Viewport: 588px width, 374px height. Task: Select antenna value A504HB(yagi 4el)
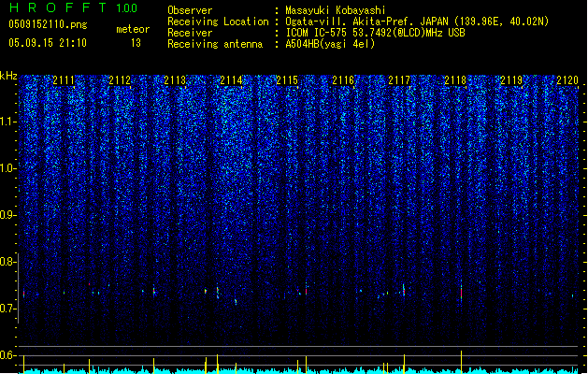(x=330, y=44)
